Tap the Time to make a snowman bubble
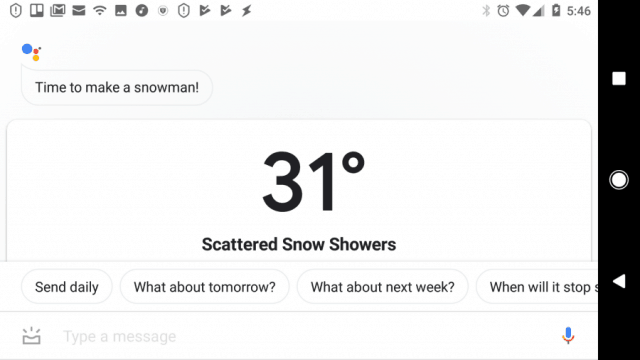The height and width of the screenshot is (360, 640). [117, 87]
